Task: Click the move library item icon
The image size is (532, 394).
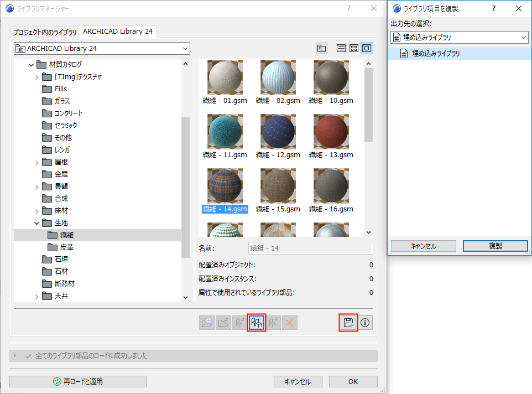Action: [273, 323]
